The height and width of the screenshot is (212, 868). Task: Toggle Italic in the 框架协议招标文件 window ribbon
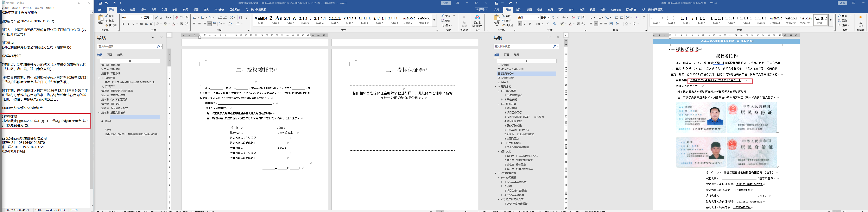pos(128,24)
